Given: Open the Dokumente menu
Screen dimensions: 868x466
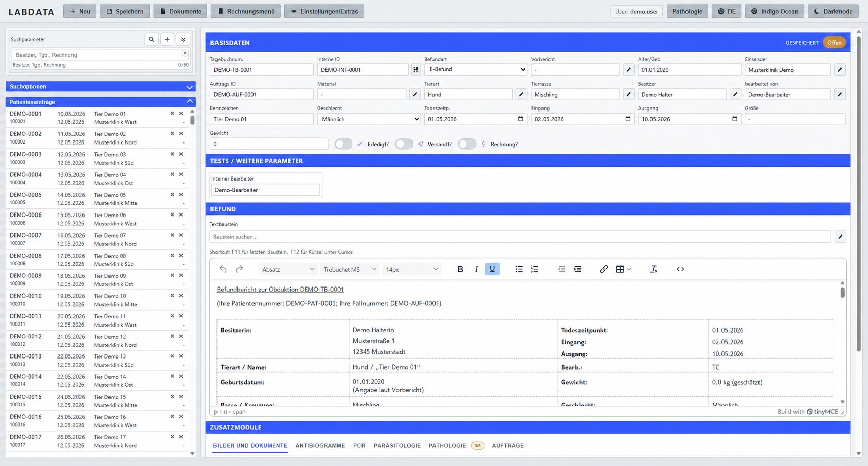Looking at the screenshot, I should pos(180,11).
